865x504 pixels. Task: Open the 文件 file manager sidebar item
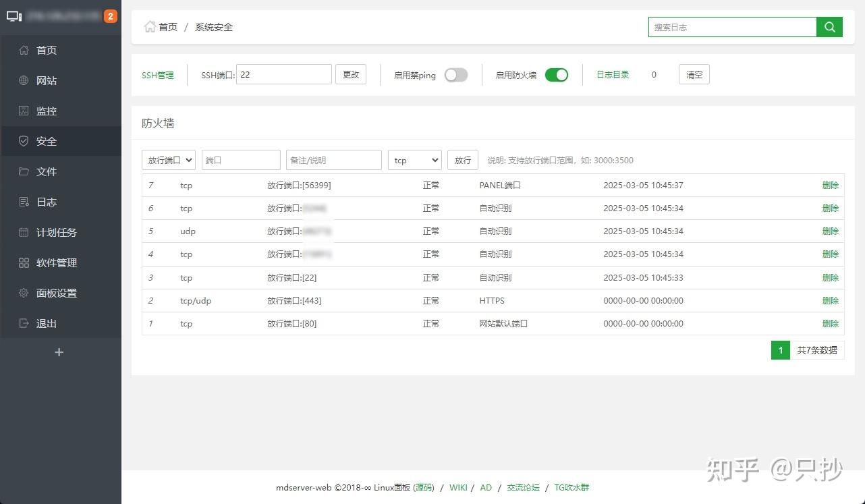click(45, 171)
